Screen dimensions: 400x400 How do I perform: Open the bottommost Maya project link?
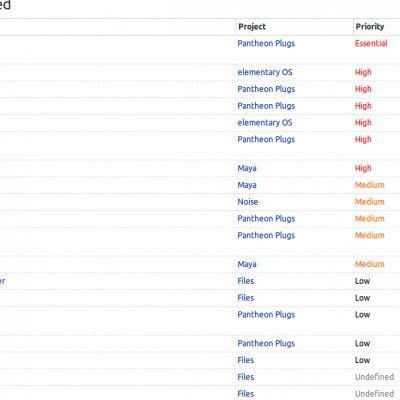click(247, 264)
